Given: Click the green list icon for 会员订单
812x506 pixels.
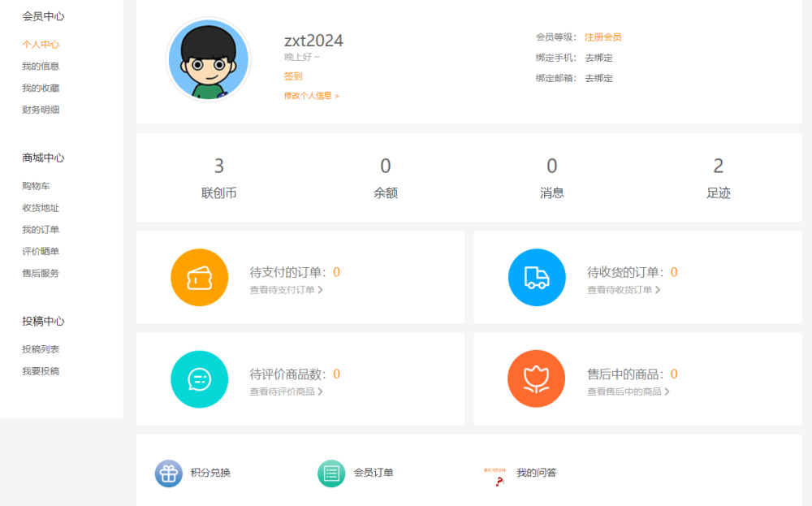Looking at the screenshot, I should 331,474.
